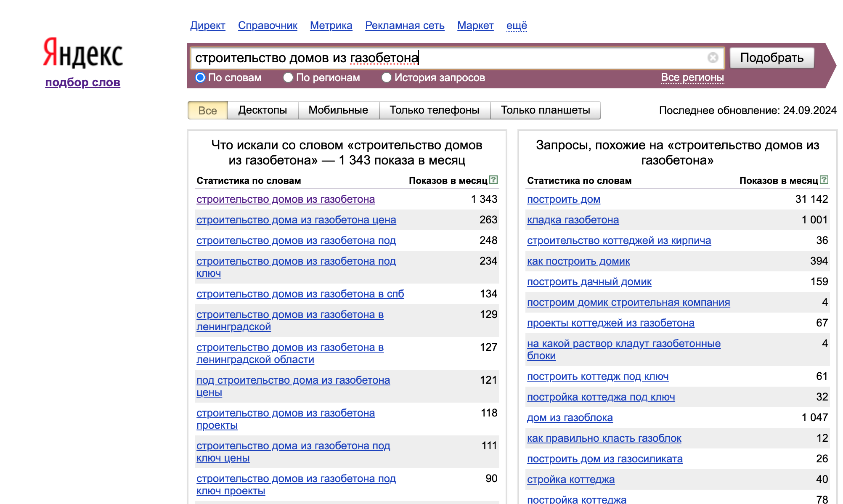Open the 'Метрика' link
Image resolution: width=843 pixels, height=504 pixels.
[x=331, y=26]
